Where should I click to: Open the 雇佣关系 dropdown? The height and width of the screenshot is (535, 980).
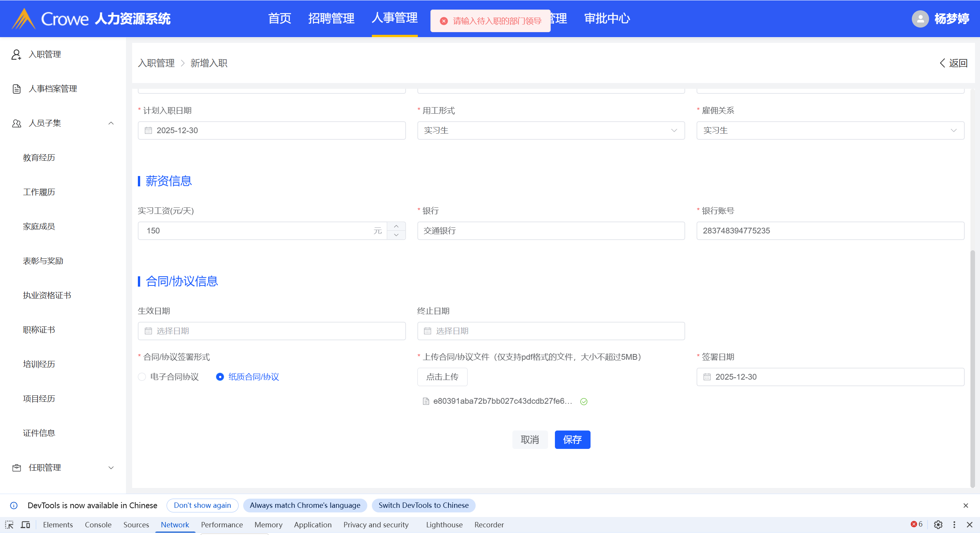(x=830, y=130)
